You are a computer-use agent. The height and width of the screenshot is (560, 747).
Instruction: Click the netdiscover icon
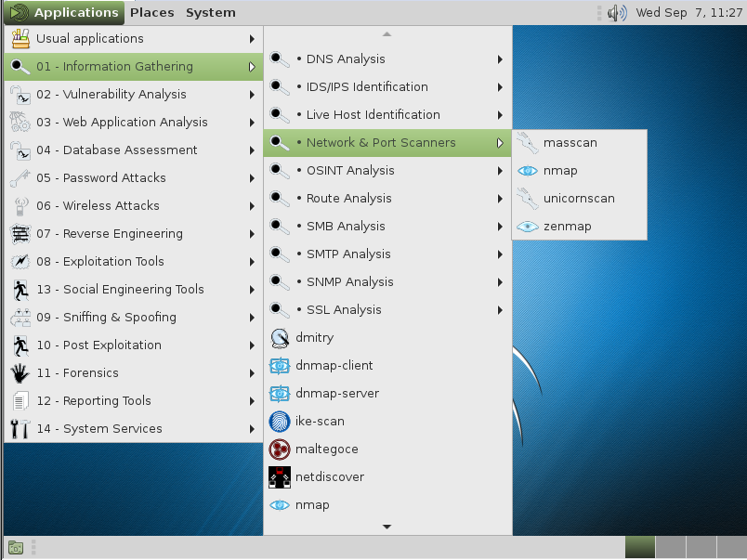(x=280, y=477)
